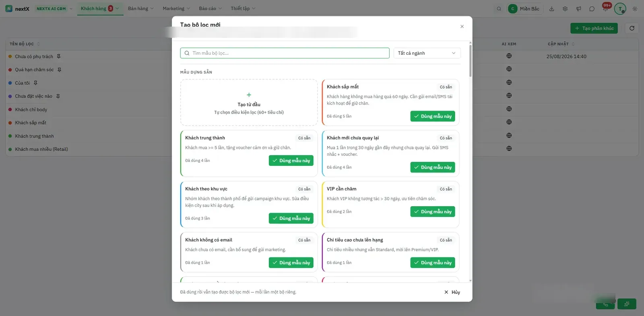Click the AI sparkle button at bottom right
Viewport: 644px width, 316px height.
[627, 304]
